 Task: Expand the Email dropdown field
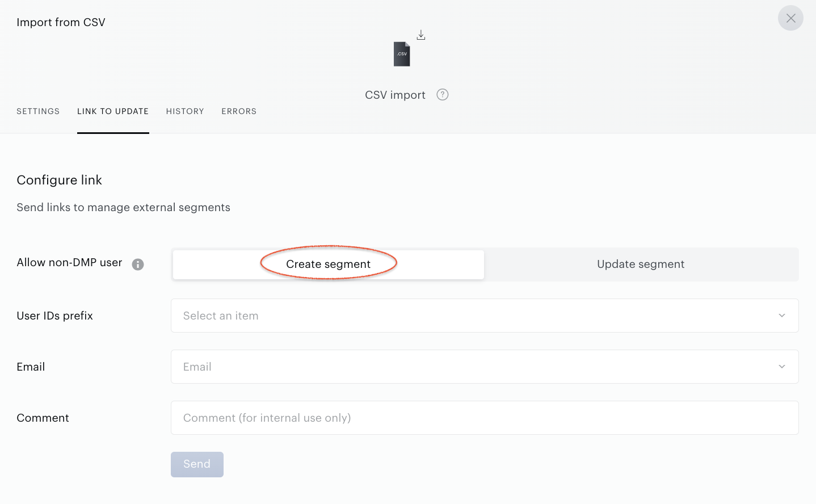(485, 367)
